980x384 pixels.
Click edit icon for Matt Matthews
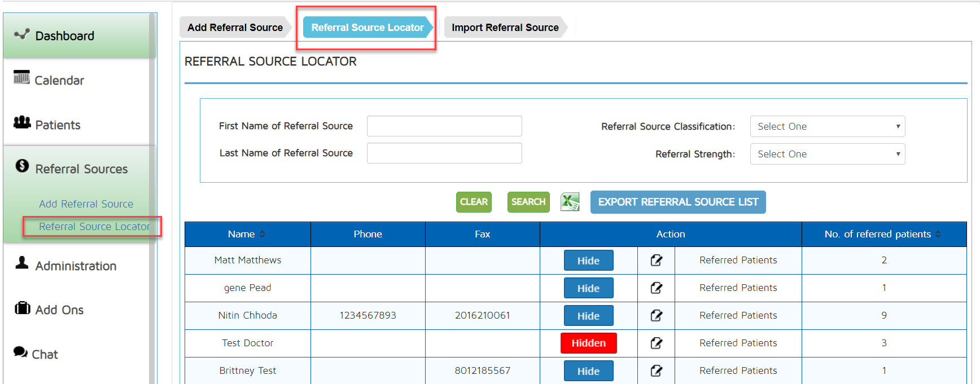pyautogui.click(x=656, y=261)
